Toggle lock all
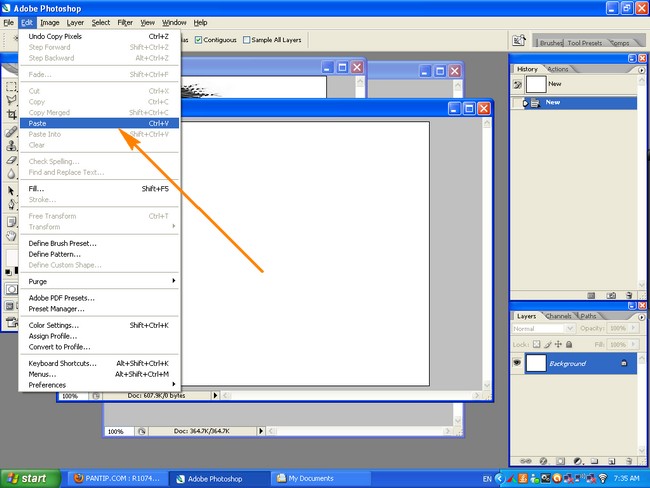 click(570, 344)
